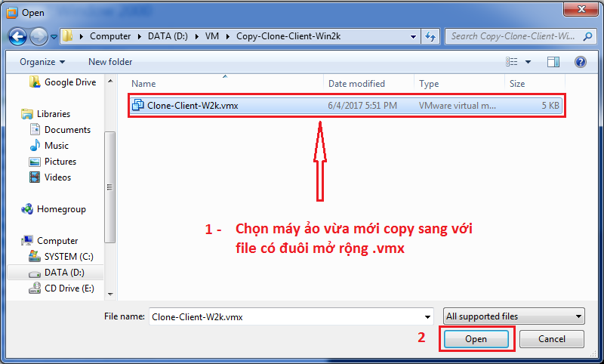This screenshot has width=604, height=364.
Task: Click the Back navigation arrow button
Action: (18, 36)
